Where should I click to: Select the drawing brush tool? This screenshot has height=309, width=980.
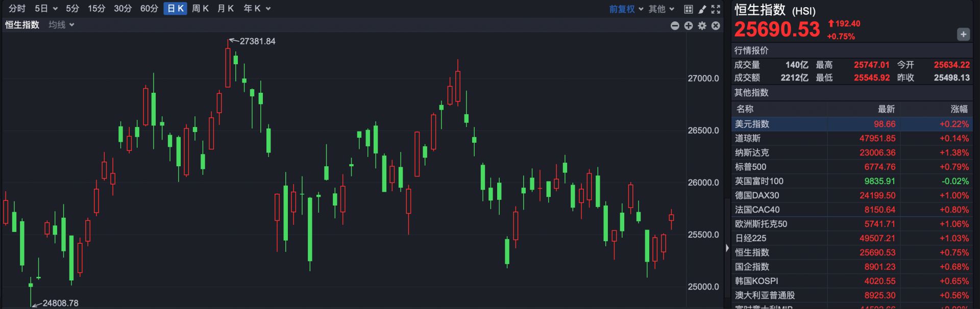702,9
